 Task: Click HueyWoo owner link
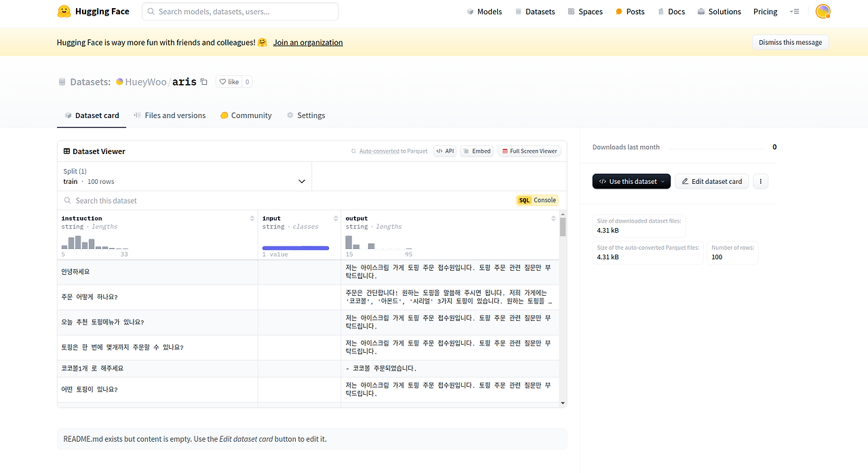coord(146,82)
